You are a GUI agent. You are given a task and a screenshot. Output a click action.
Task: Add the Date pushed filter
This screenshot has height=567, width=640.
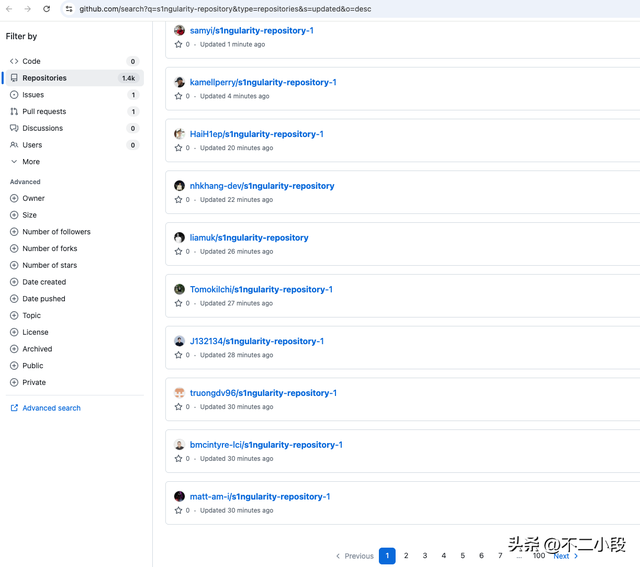pos(38,299)
